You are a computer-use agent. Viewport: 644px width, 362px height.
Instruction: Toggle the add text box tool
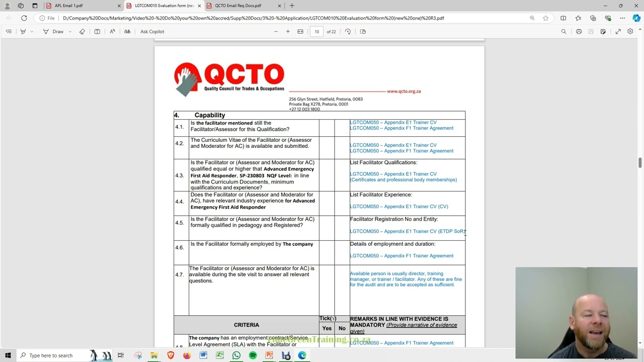click(x=97, y=31)
